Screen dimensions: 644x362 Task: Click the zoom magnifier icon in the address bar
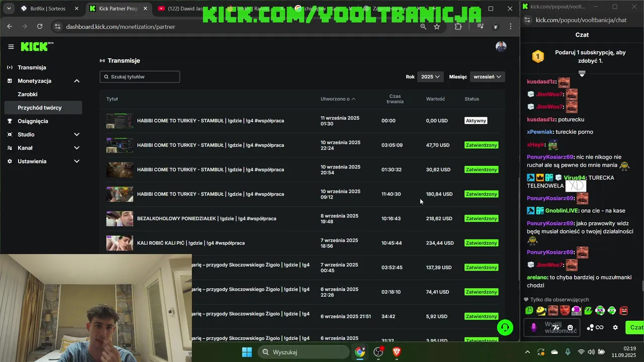tap(423, 27)
